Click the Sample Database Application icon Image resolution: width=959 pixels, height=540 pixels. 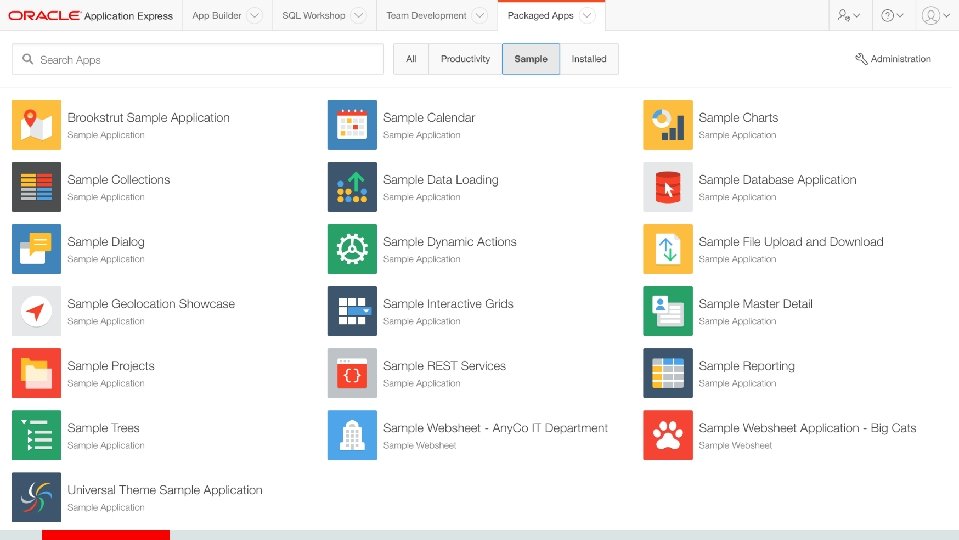point(668,187)
